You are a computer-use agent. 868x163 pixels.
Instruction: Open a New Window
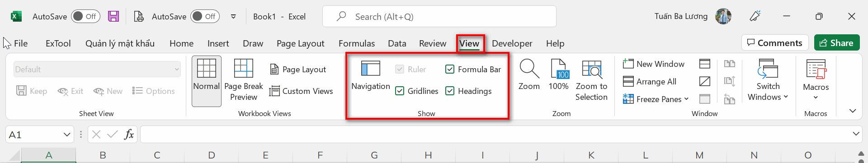tap(654, 64)
